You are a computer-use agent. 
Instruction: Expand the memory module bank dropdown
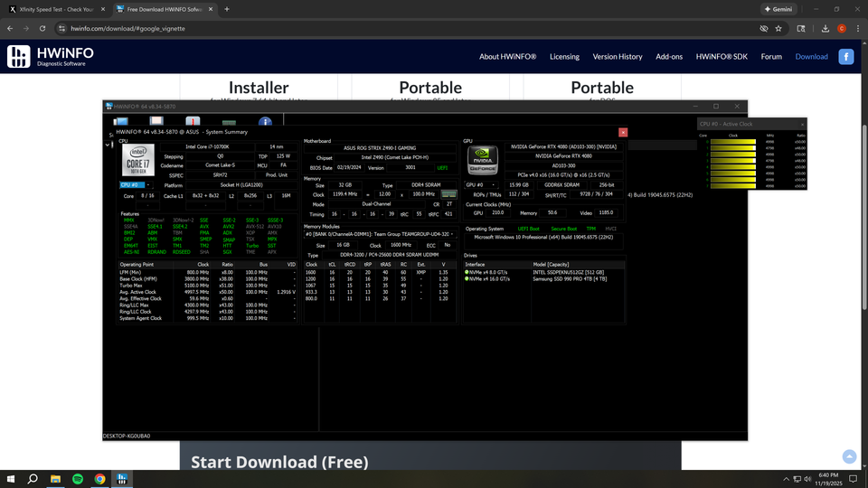(x=452, y=234)
